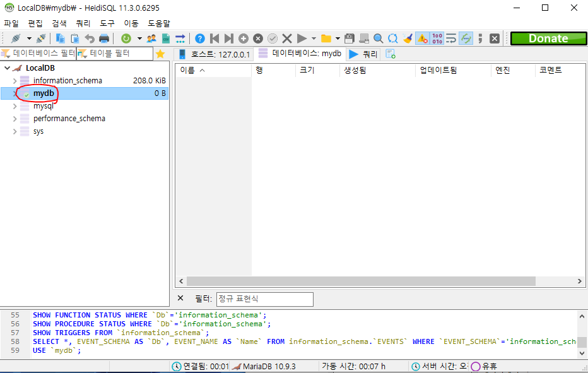Open the 도움말 menu
The image size is (588, 373).
159,23
